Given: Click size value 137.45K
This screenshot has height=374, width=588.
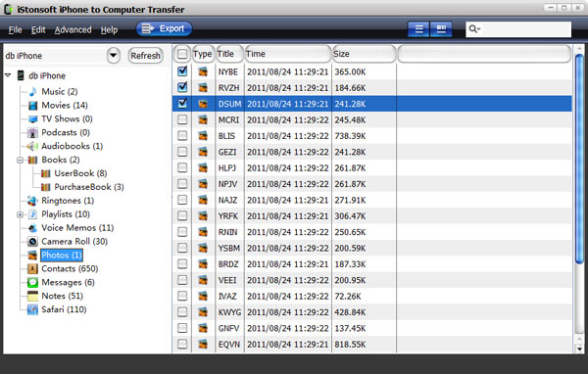Looking at the screenshot, I should (350, 329).
